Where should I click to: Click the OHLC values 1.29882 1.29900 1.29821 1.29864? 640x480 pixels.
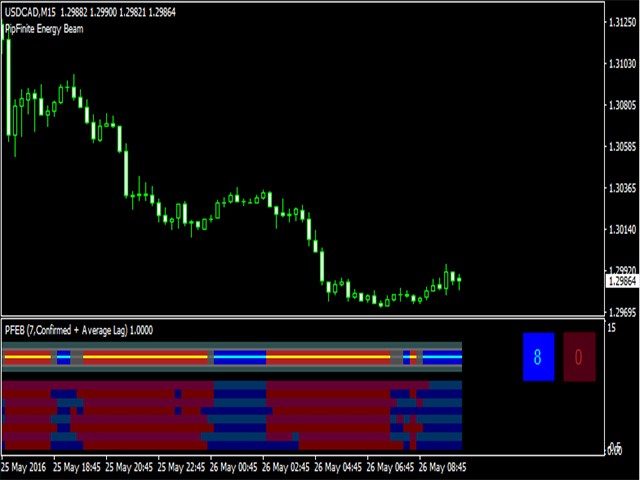(118, 13)
